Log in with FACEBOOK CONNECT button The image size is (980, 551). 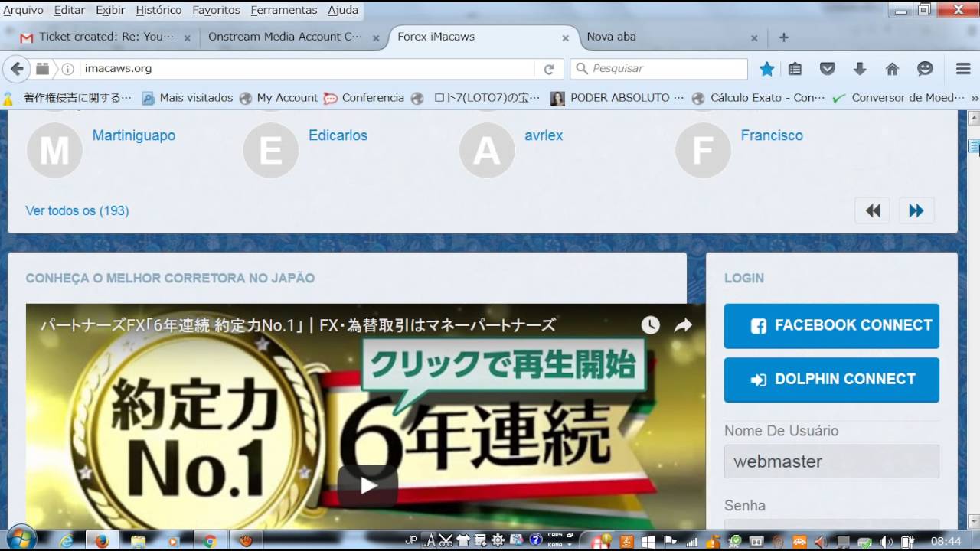(831, 326)
